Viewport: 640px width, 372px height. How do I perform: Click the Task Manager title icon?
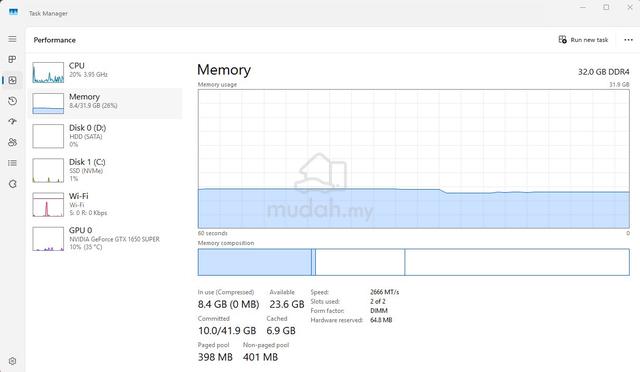pyautogui.click(x=13, y=12)
